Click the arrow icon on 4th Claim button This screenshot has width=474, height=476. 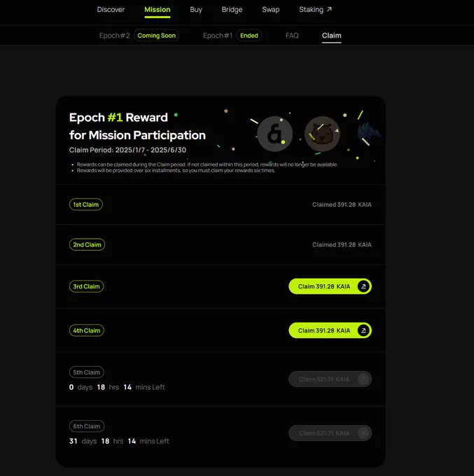pos(363,330)
